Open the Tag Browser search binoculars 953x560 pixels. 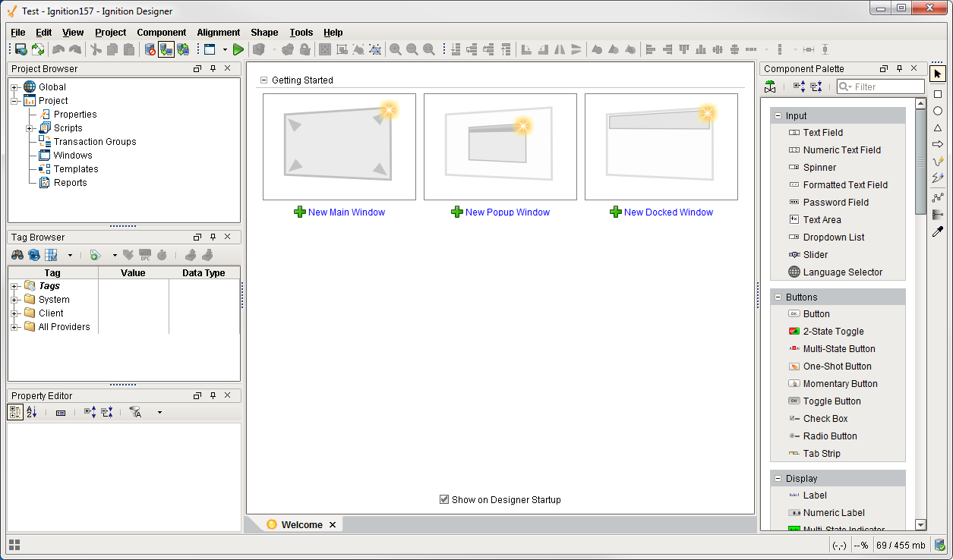click(17, 254)
